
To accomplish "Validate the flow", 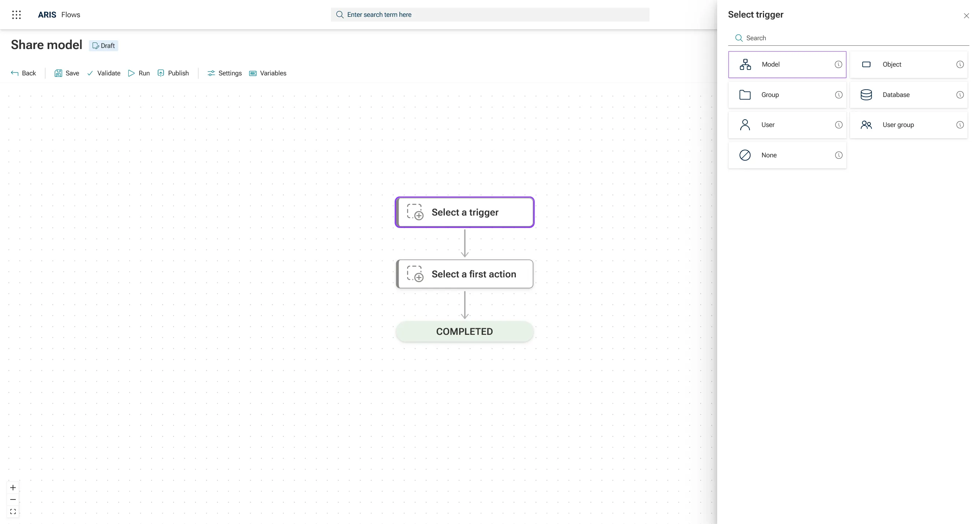I will 104,73.
